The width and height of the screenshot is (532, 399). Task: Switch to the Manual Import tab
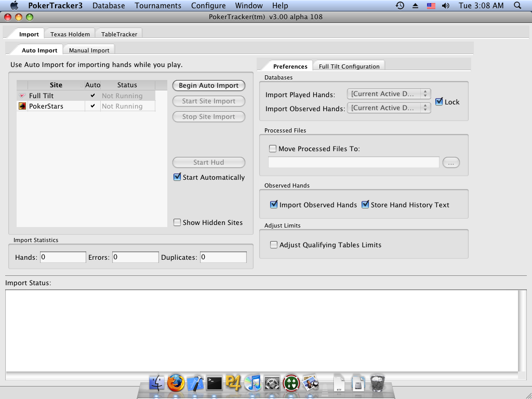coord(89,50)
